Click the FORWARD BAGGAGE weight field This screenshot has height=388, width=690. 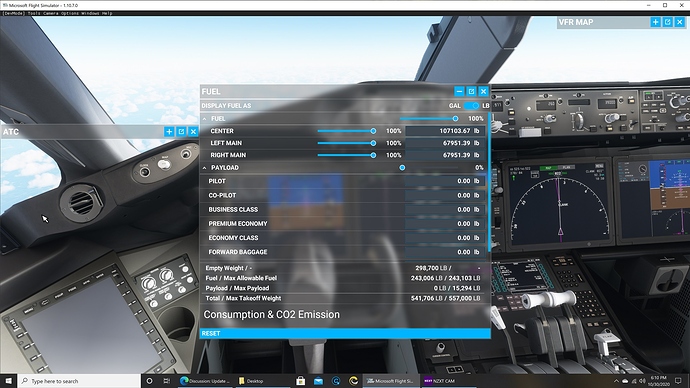[445, 252]
